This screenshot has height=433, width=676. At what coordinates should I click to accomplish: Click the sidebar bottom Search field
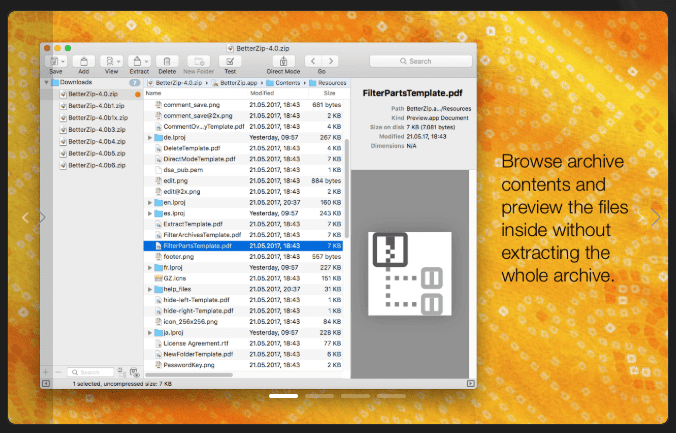(90, 372)
